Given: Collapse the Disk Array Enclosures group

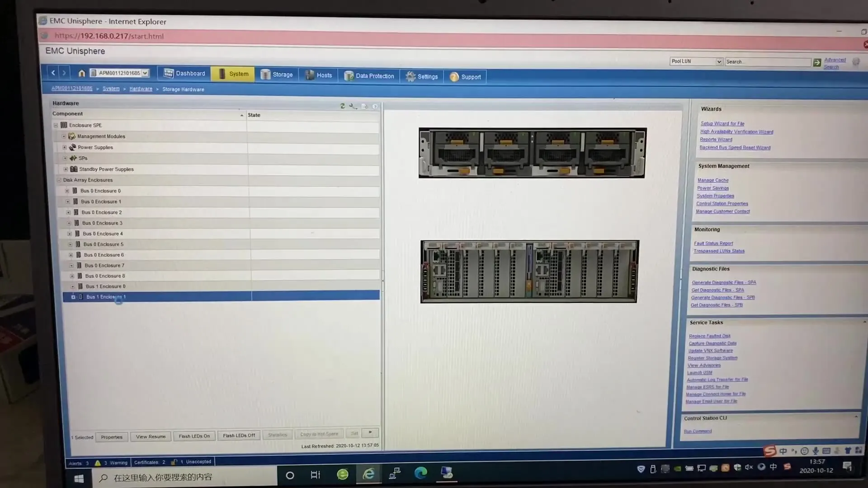Looking at the screenshot, I should pos(59,180).
